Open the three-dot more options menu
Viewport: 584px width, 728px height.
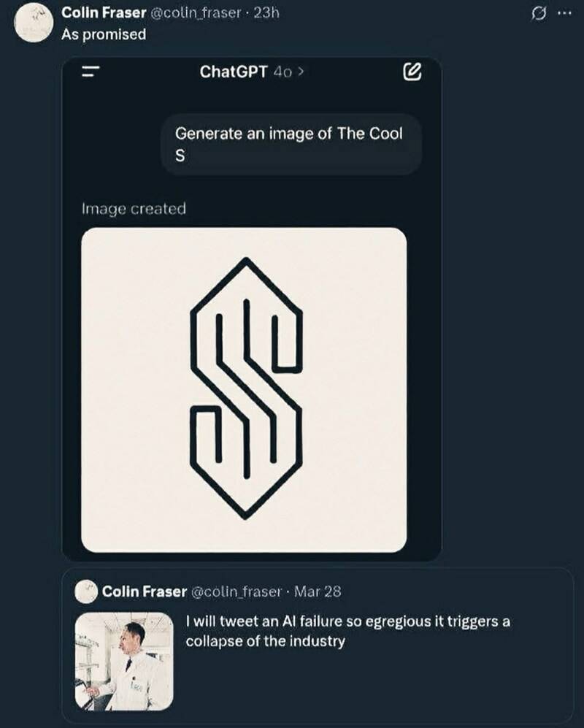click(564, 13)
